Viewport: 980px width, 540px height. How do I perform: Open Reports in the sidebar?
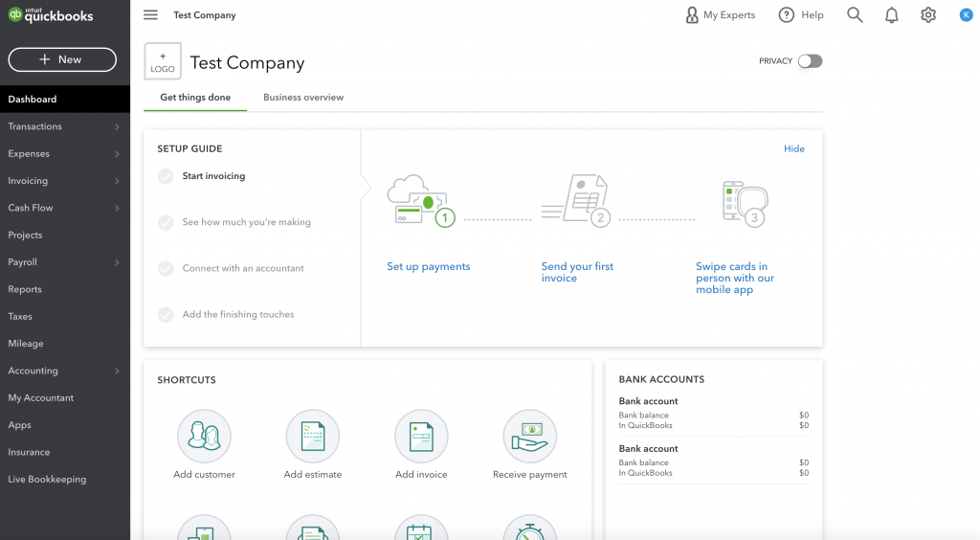tap(65, 289)
